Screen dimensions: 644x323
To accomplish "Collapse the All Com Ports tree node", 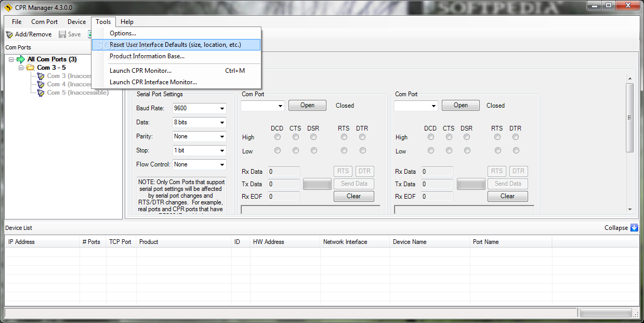I will click(11, 59).
